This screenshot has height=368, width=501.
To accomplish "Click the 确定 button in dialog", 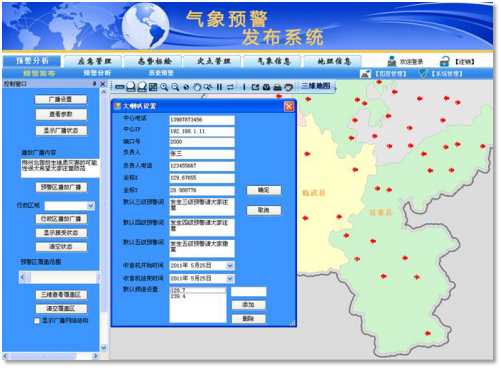I will (264, 190).
